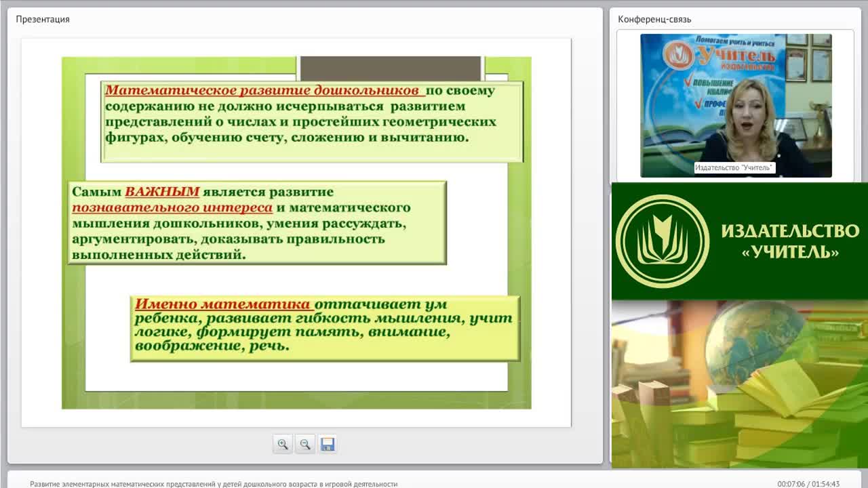
Task: Zoom in on the presentation slide
Action: click(x=283, y=445)
